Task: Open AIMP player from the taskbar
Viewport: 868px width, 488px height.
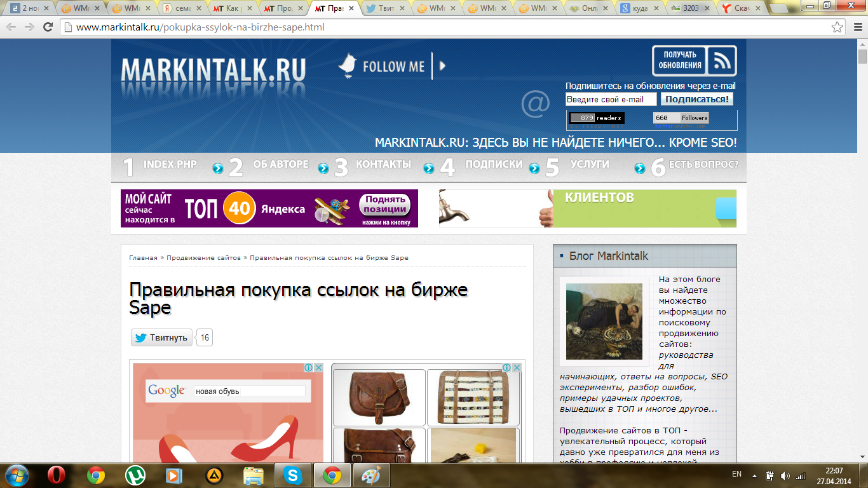Action: click(x=214, y=475)
